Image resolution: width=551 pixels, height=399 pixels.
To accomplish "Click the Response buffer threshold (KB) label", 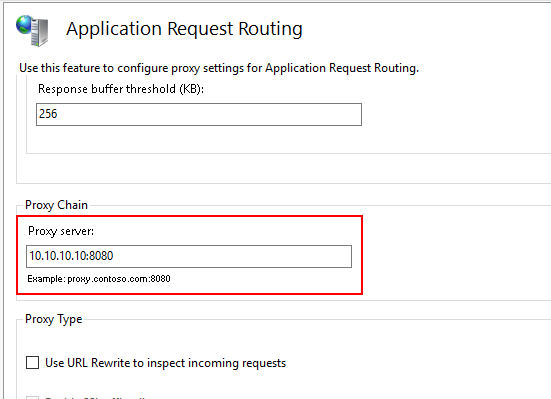I will 121,89.
